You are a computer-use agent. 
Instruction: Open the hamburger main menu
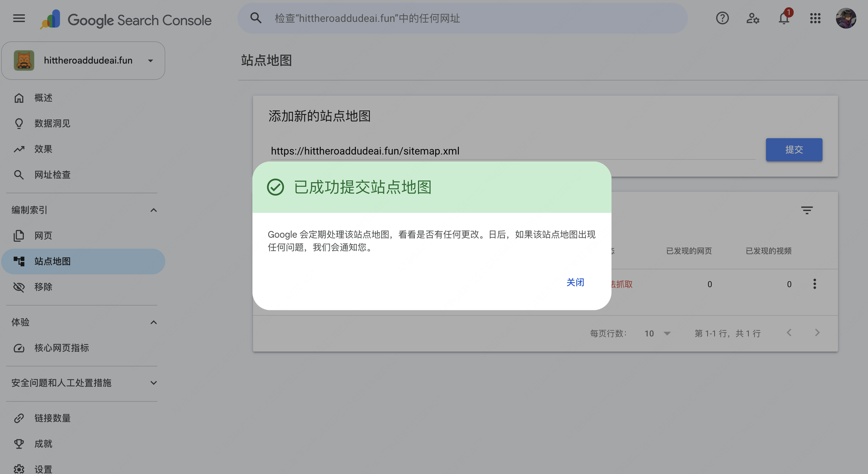tap(19, 18)
